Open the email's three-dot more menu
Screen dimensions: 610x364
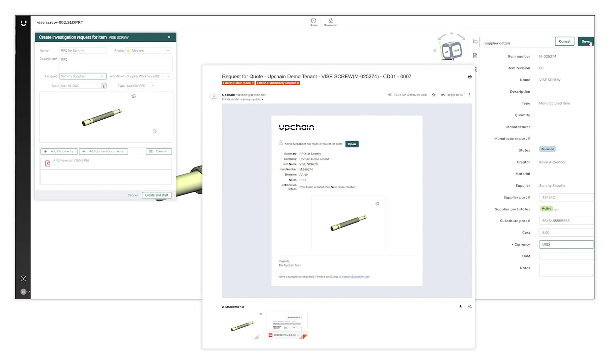[470, 95]
